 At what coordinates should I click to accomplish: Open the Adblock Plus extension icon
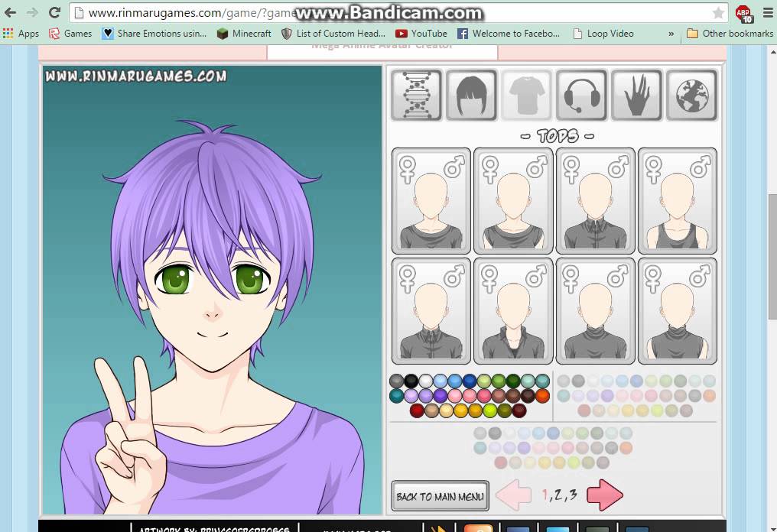[744, 13]
